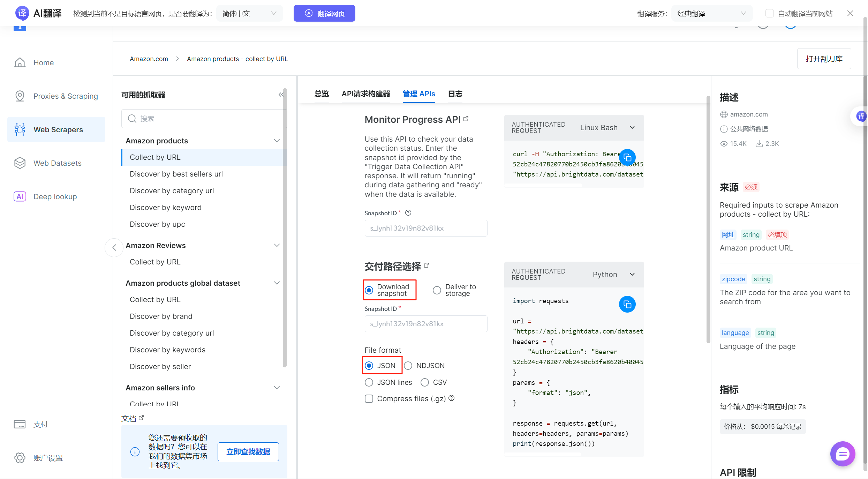Select Download snapshot radio option
This screenshot has width=868, height=479.
(x=369, y=290)
